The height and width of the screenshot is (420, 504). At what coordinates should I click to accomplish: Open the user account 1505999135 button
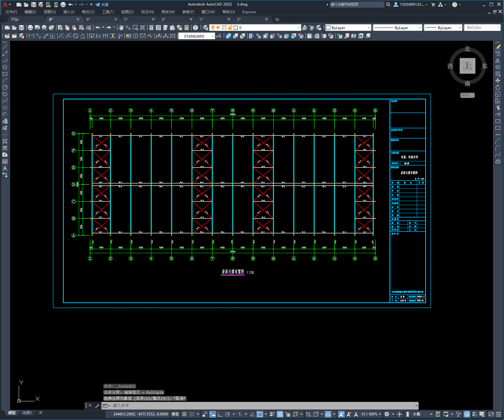(x=410, y=5)
